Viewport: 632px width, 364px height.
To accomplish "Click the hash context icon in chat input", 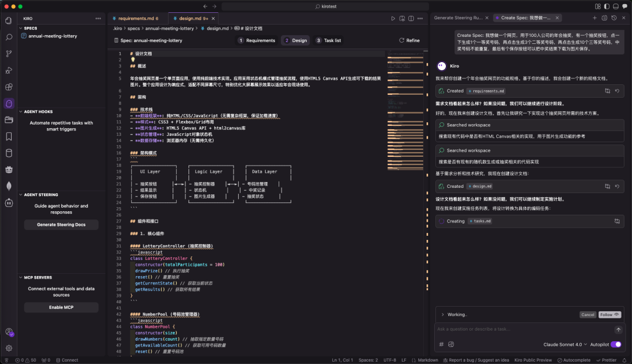I will (441, 344).
